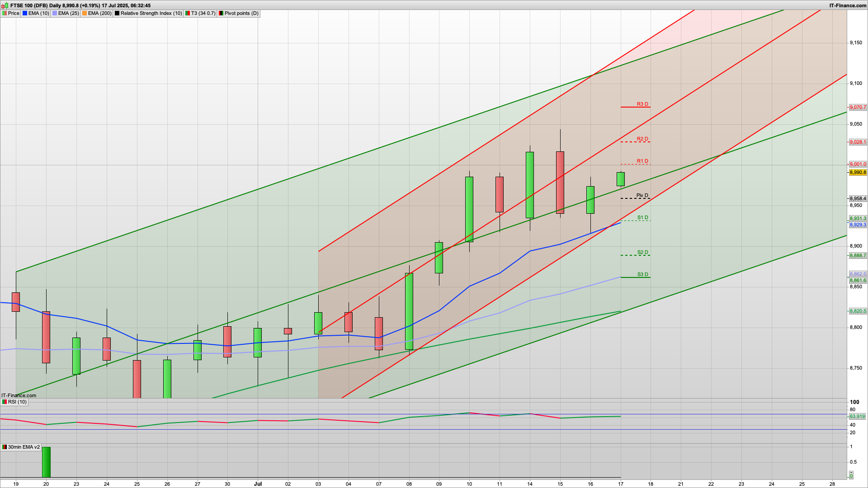Click the 9,028.1 price tag on axis

click(x=858, y=142)
